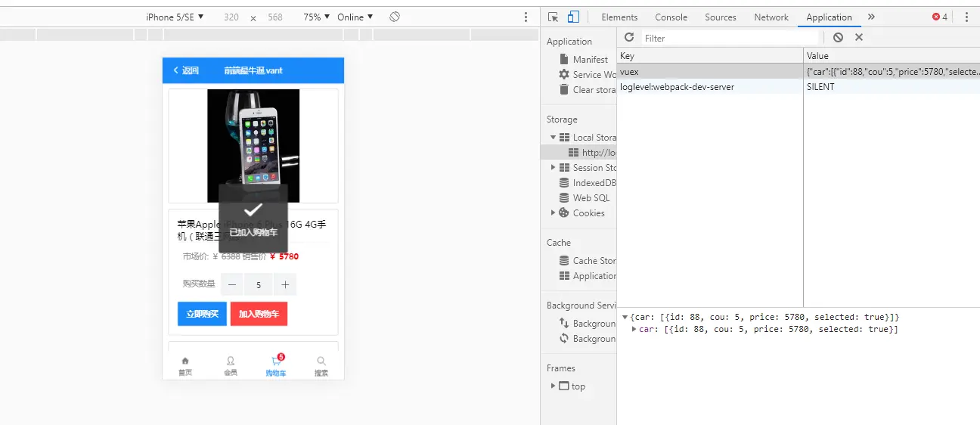
Task: Click the iPhone product image
Action: click(253, 146)
